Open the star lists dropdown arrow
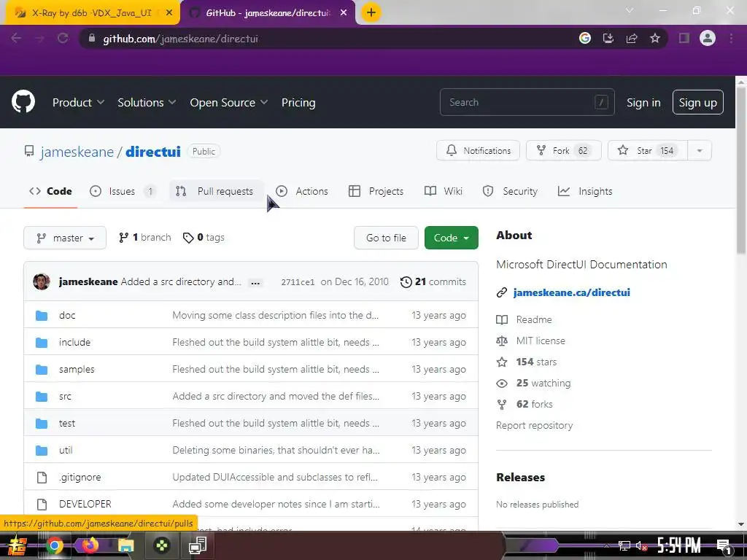This screenshot has width=747, height=560. (700, 150)
